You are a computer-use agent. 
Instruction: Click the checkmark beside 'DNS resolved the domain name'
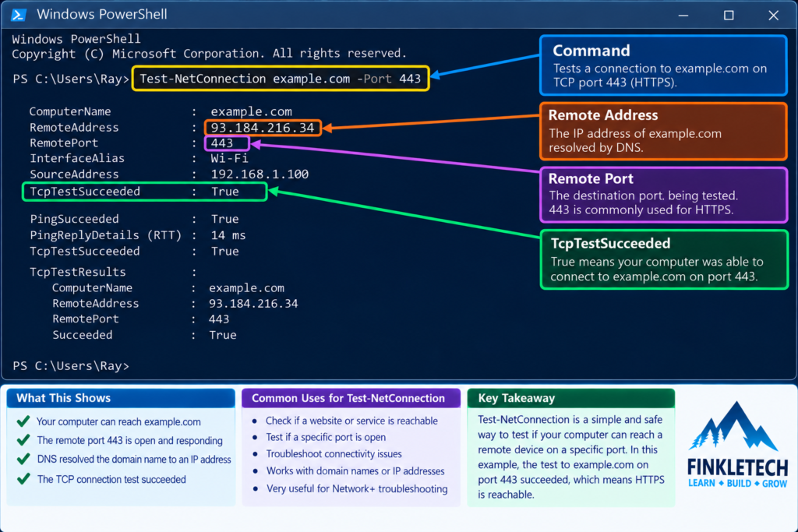pyautogui.click(x=23, y=459)
